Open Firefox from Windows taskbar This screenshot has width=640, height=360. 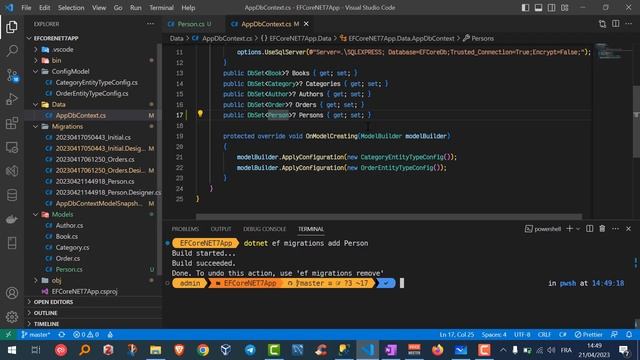(x=438, y=350)
